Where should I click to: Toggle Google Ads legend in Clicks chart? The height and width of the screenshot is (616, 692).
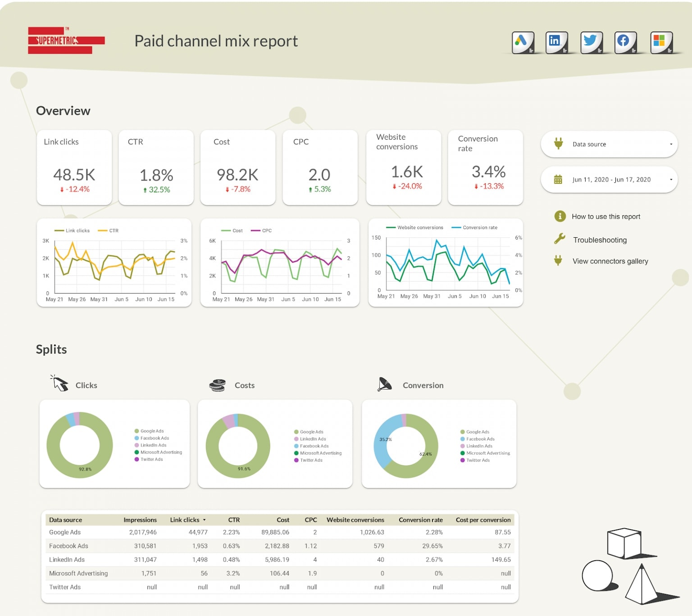(x=152, y=431)
